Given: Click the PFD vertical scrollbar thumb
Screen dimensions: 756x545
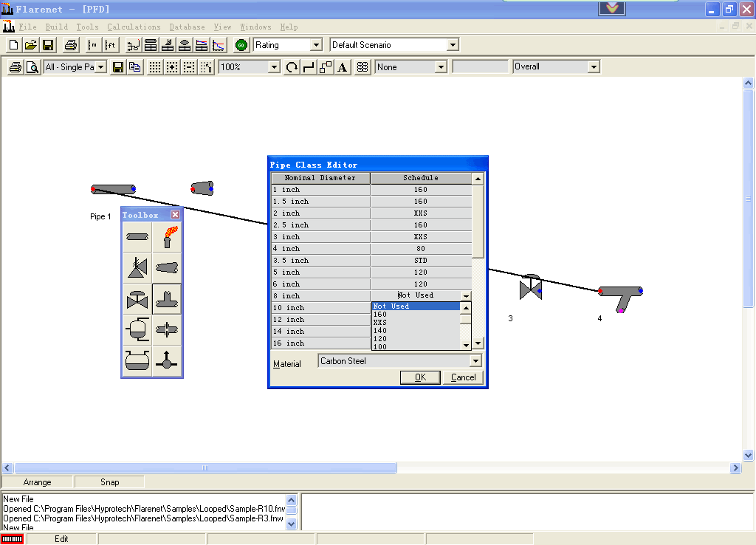Looking at the screenshot, I should [748, 198].
